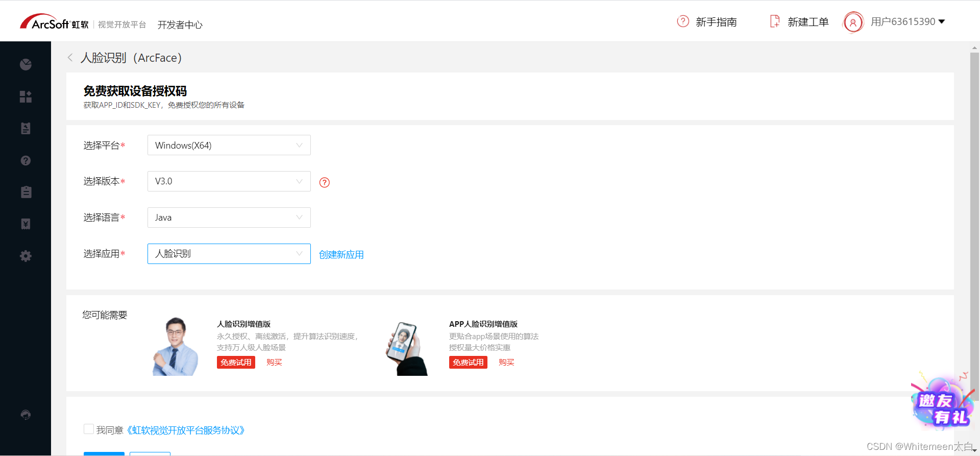980x456 pixels.
Task: Click the 创建新应用 link
Action: (x=341, y=254)
